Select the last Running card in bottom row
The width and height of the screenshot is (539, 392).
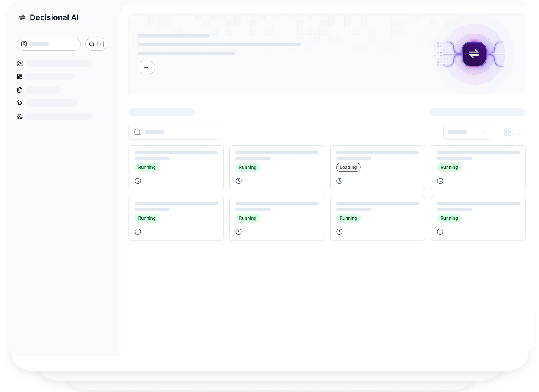(478, 218)
